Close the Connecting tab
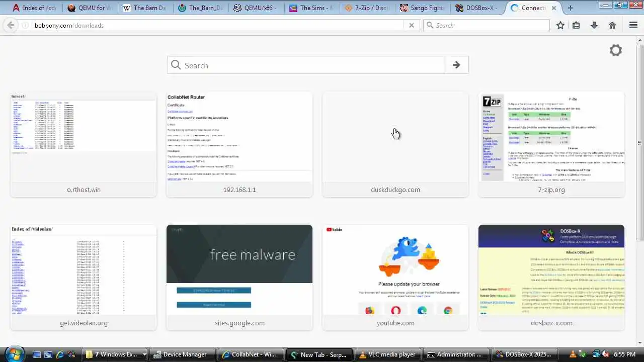 (x=554, y=8)
